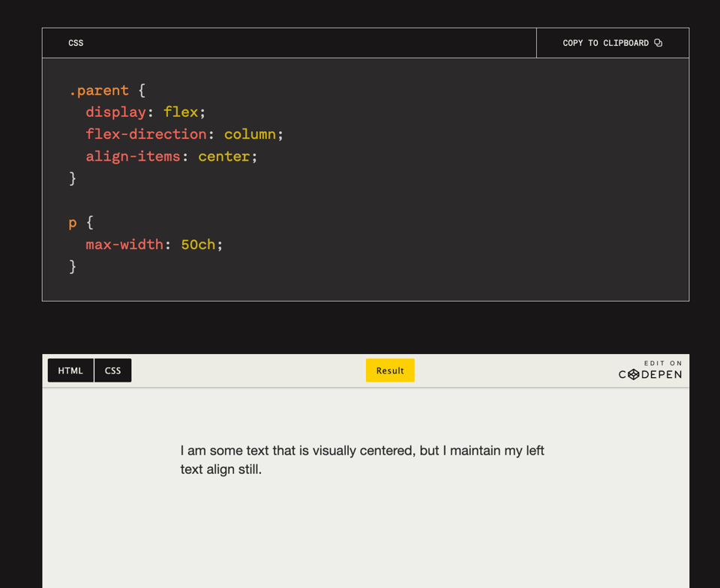Click the display property name
This screenshot has height=588, width=720.
(x=115, y=112)
